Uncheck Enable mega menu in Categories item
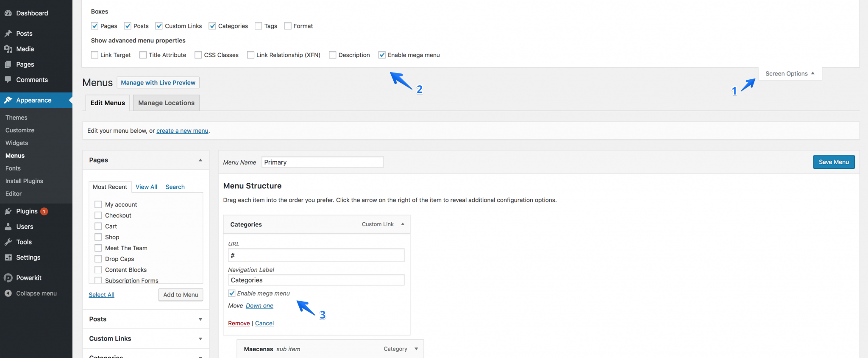 tap(232, 294)
